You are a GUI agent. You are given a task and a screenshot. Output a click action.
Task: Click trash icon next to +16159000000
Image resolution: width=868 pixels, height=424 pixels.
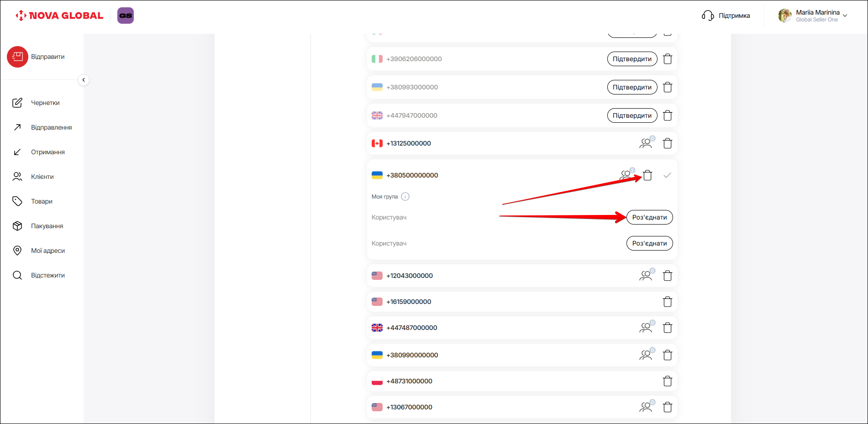667,302
